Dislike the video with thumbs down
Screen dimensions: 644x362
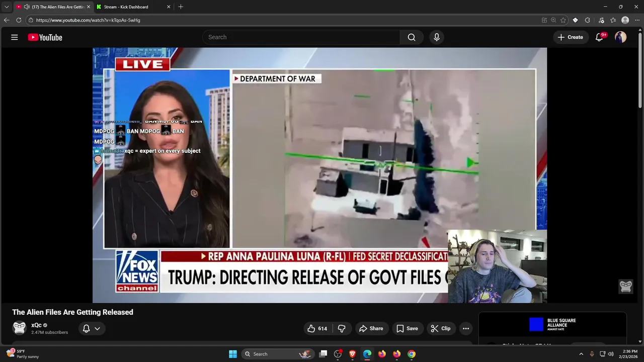click(342, 328)
